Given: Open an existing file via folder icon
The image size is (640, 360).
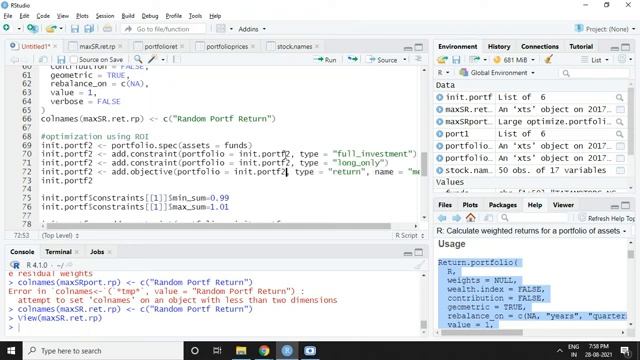Looking at the screenshot, I should coord(51,29).
